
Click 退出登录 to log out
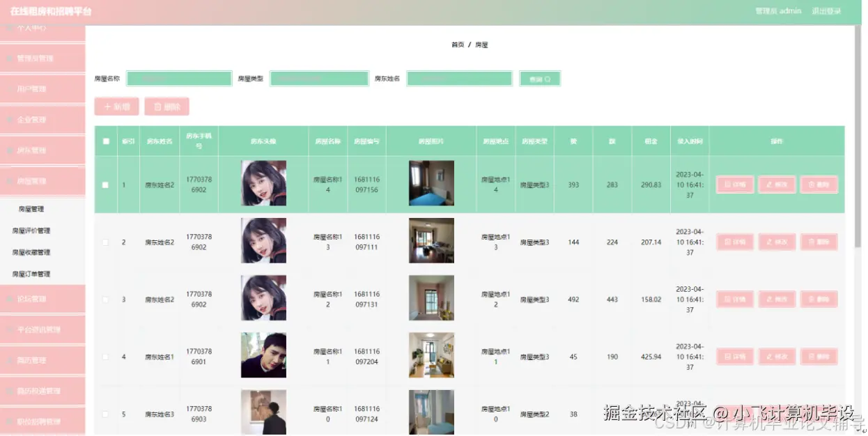pyautogui.click(x=826, y=11)
